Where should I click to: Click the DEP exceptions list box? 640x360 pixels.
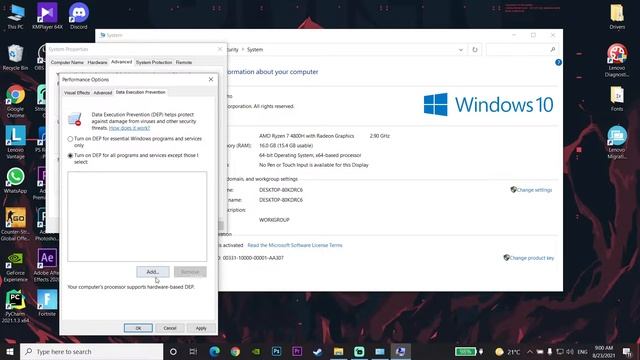coord(137,216)
